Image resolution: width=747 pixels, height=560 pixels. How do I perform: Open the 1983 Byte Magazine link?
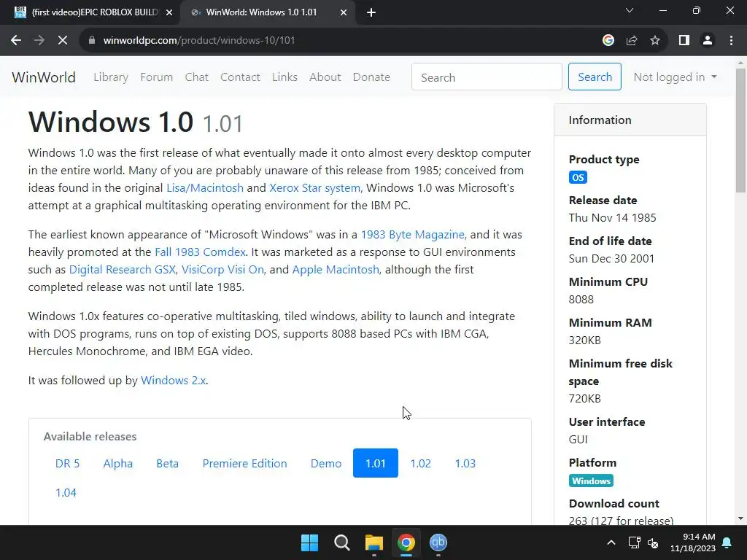pyautogui.click(x=413, y=235)
